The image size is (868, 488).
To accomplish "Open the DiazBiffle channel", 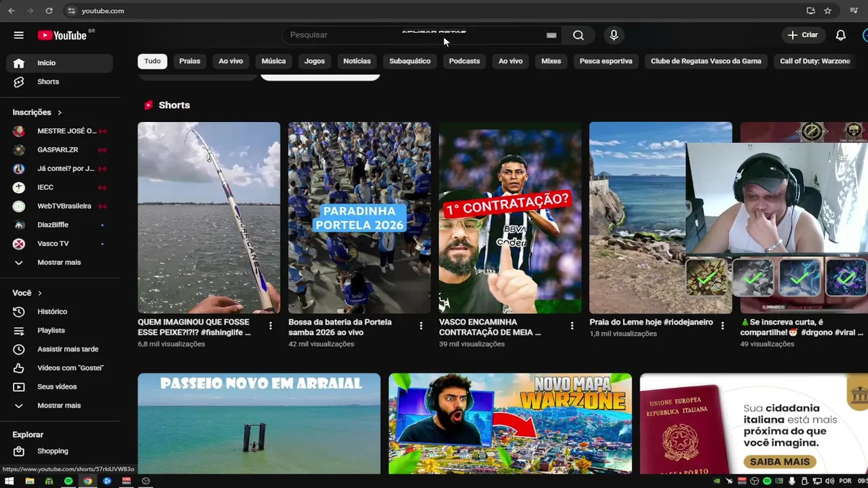I will (60, 224).
